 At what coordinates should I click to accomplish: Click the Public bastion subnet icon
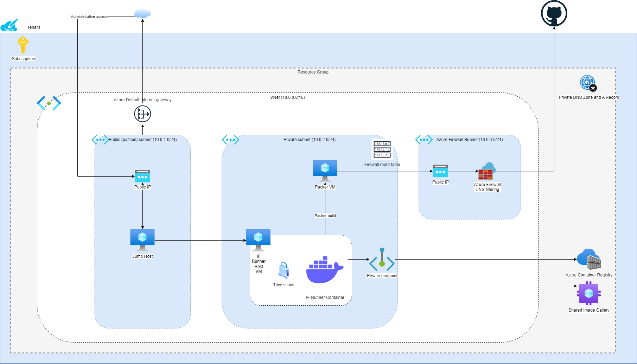click(100, 140)
